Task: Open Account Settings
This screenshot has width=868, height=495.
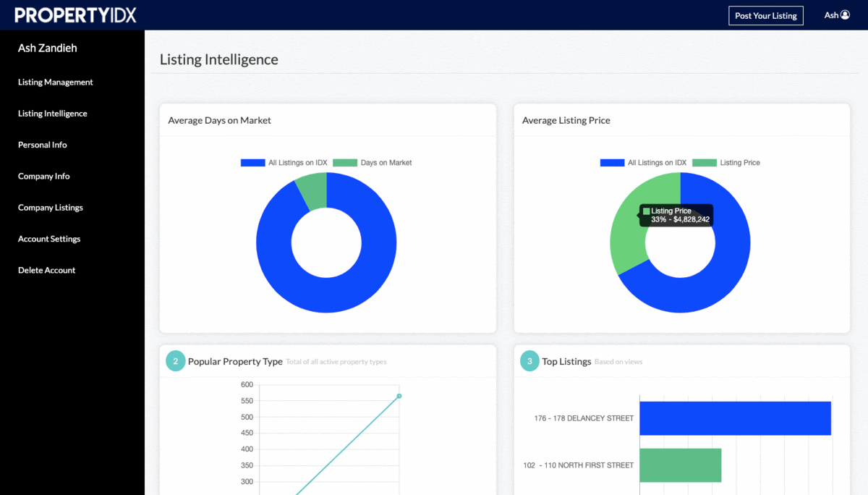Action: (x=49, y=239)
